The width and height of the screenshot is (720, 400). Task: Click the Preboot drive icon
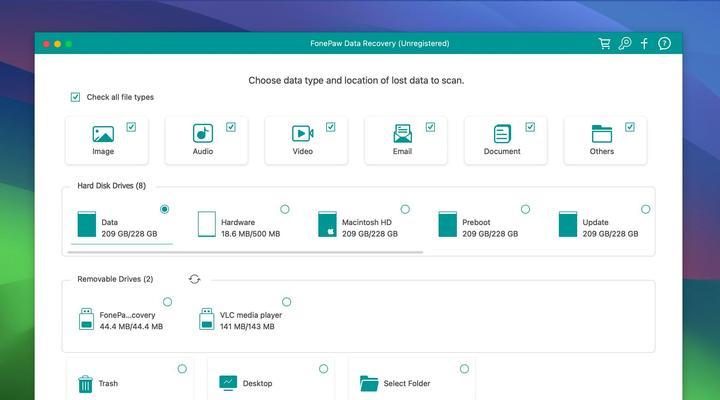[448, 224]
